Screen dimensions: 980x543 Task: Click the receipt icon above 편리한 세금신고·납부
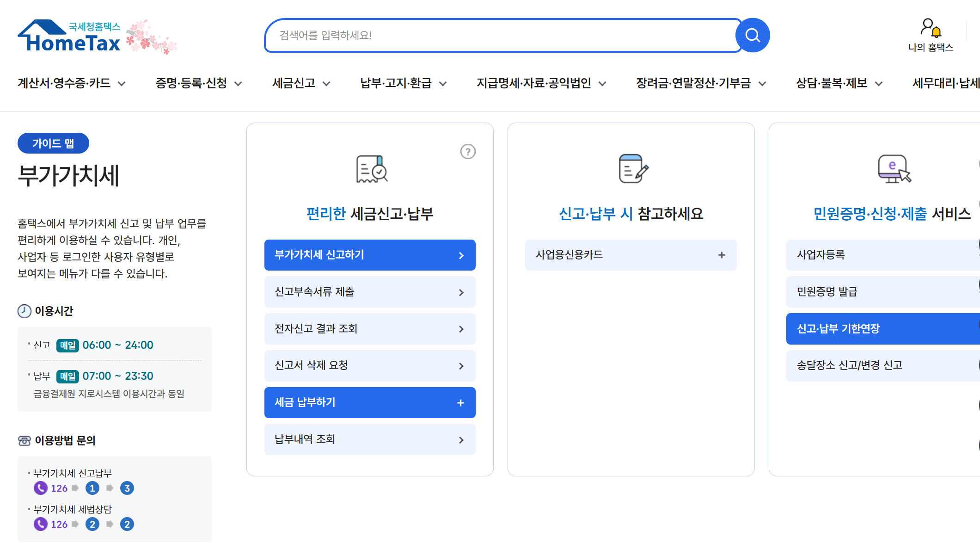tap(371, 168)
